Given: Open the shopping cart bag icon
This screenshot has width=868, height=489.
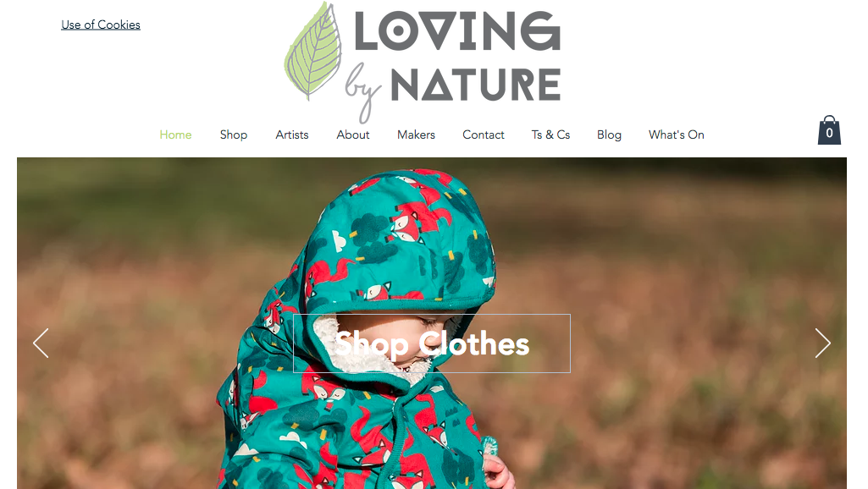Looking at the screenshot, I should click(x=829, y=130).
